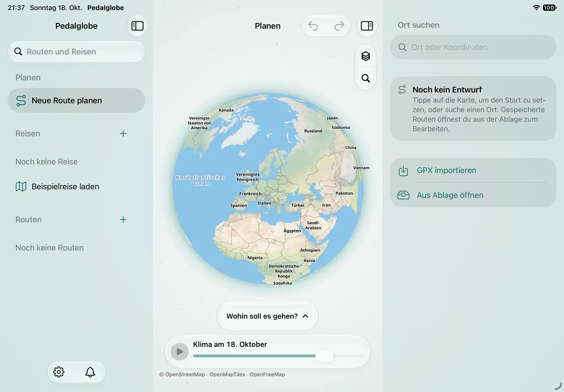Open the OpenStreetMap attribution link
The width and height of the screenshot is (564, 392).
click(x=185, y=375)
